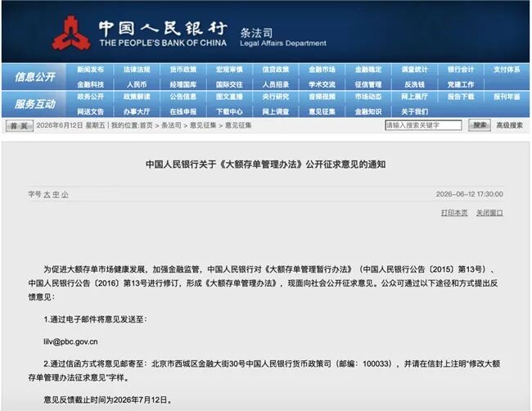
Task: Click the 条法司 Legal Affairs Department heading
Action: pos(283,38)
